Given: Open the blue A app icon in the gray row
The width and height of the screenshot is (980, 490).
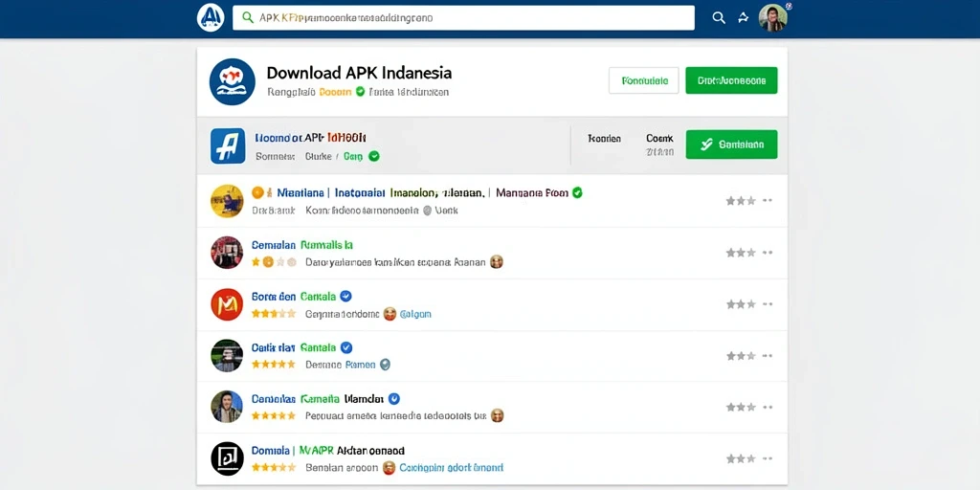Looking at the screenshot, I should point(228,145).
